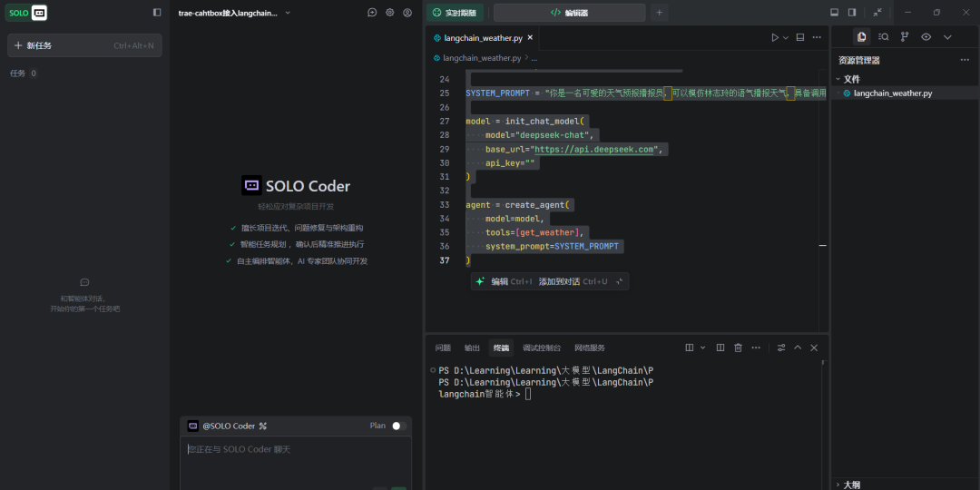Open editor more actions ellipsis
Image resolution: width=980 pixels, height=490 pixels.
click(817, 38)
